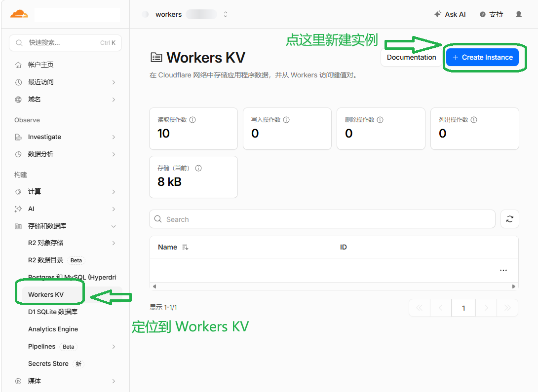538x392 pixels.
Task: Click the 10 read operations value
Action: (x=164, y=133)
